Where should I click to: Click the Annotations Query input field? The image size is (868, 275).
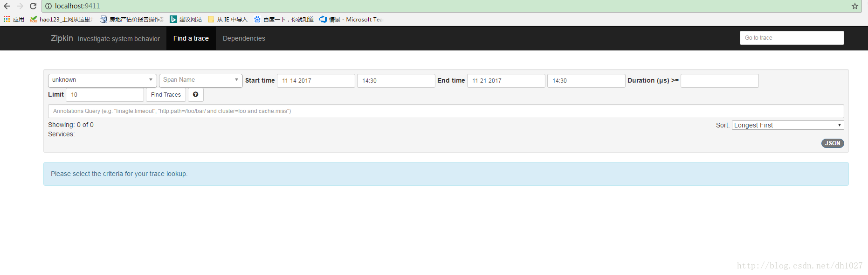[446, 111]
